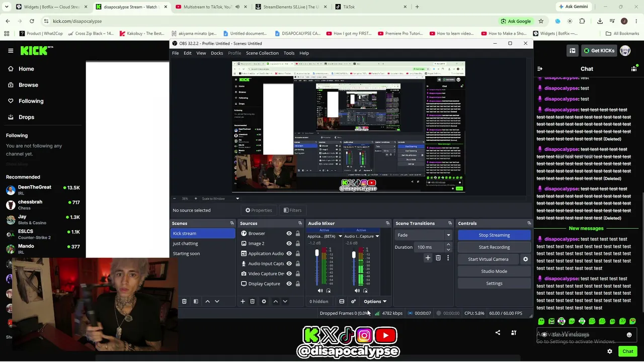Open OBS Settings button in Controls
The image size is (644, 362).
(494, 283)
